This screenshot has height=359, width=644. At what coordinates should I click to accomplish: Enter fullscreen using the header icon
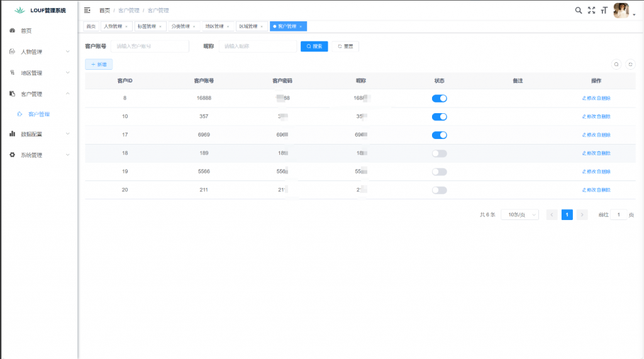click(x=591, y=10)
